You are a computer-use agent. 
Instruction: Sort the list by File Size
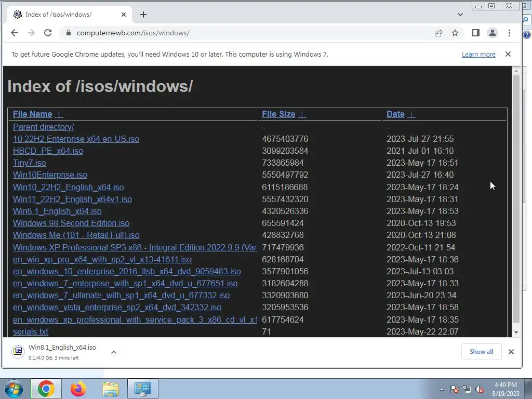278,114
